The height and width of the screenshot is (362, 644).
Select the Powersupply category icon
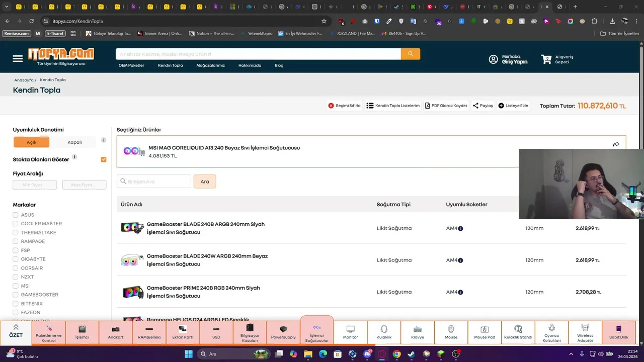pos(283,332)
